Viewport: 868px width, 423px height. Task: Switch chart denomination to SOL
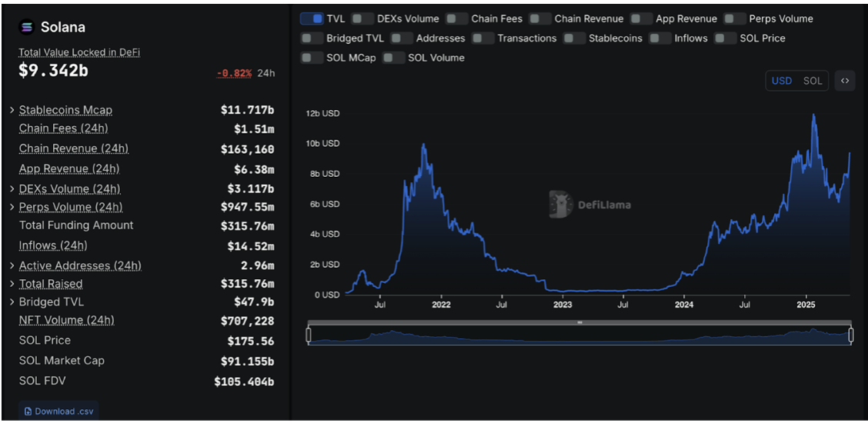pos(813,81)
